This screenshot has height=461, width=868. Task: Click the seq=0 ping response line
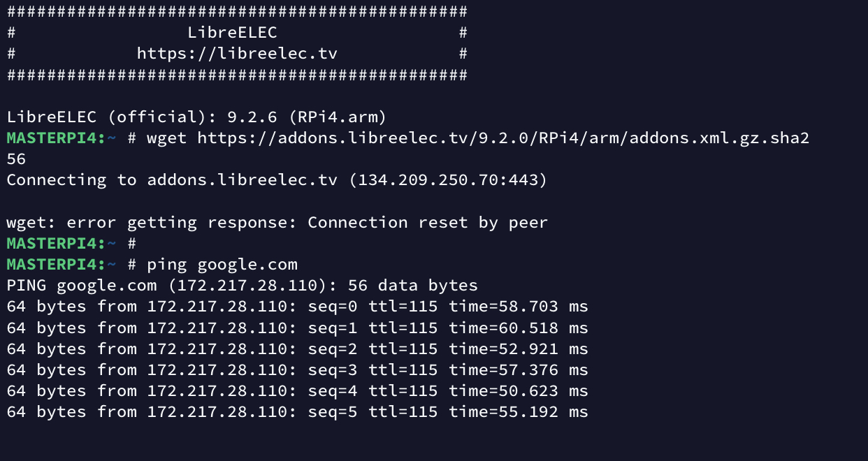click(297, 307)
